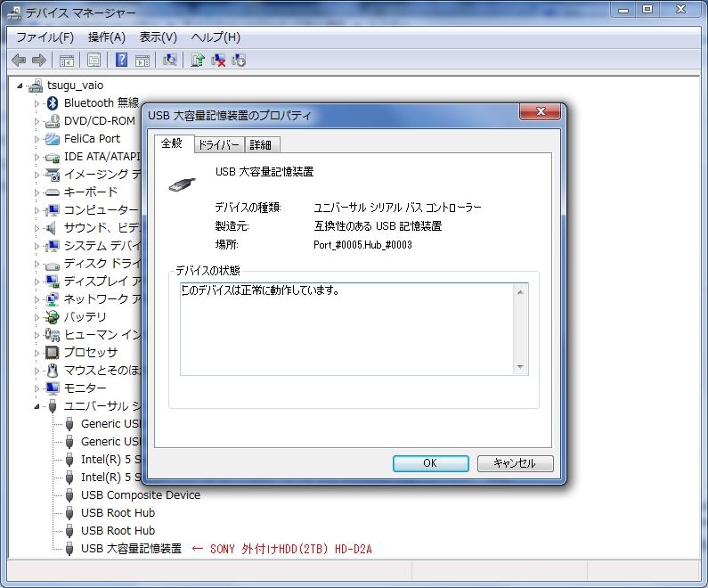Select the processor category icon
708x588 pixels.
coord(53,352)
